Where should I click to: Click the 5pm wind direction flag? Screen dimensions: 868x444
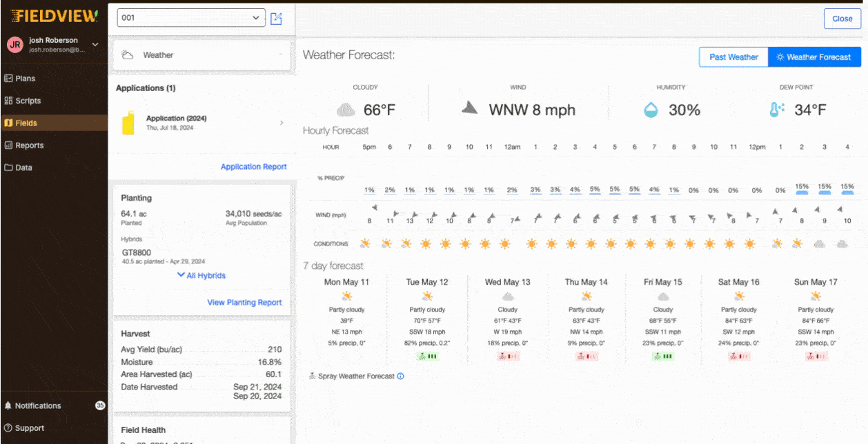pyautogui.click(x=374, y=208)
